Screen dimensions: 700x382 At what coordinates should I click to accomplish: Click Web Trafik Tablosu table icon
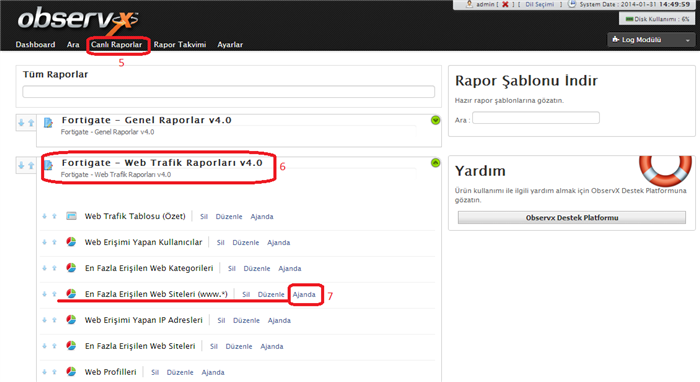pos(71,216)
